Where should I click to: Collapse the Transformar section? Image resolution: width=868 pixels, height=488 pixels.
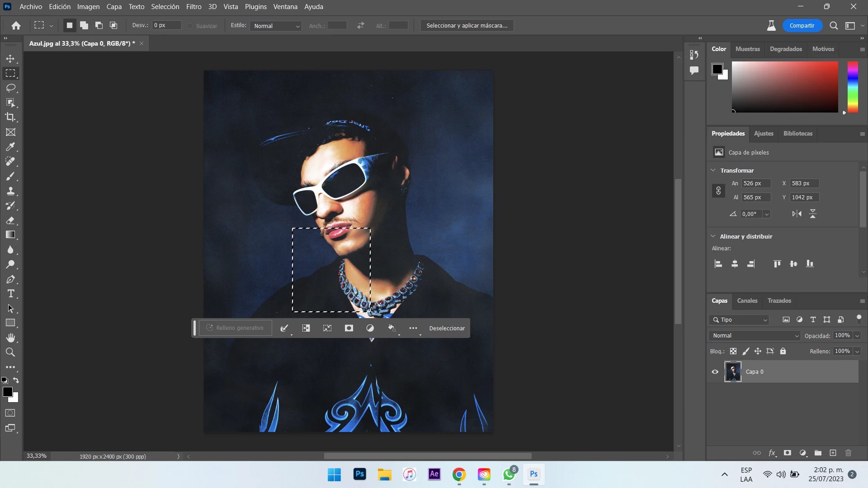(713, 170)
